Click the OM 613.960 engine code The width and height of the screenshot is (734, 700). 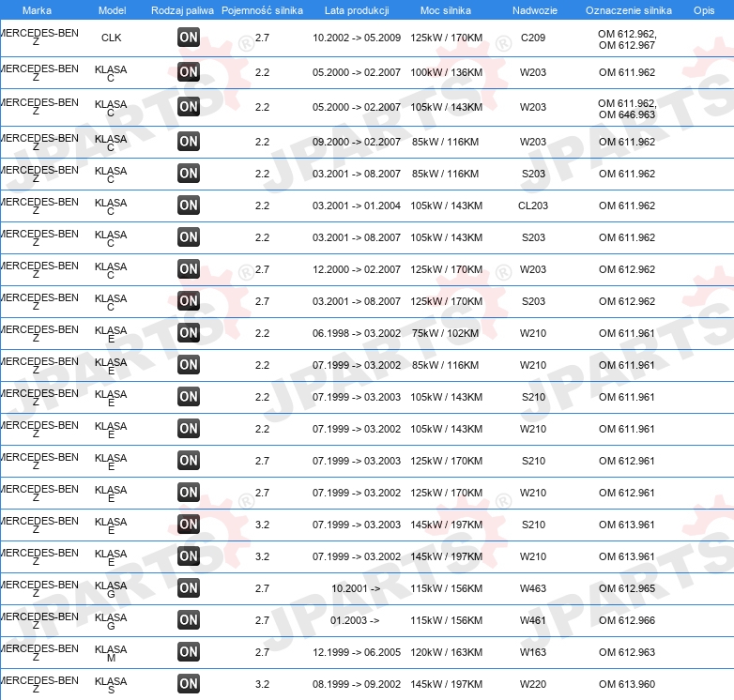[x=627, y=684]
